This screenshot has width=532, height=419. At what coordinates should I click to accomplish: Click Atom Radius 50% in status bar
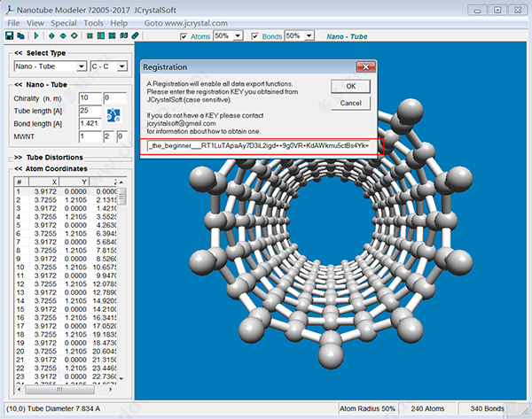tap(367, 408)
